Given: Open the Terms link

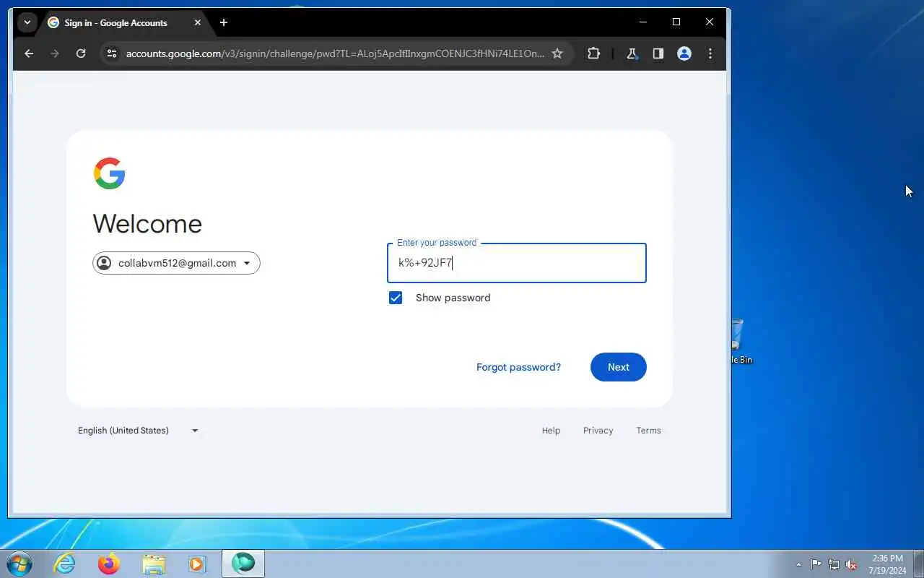Looking at the screenshot, I should point(648,431).
